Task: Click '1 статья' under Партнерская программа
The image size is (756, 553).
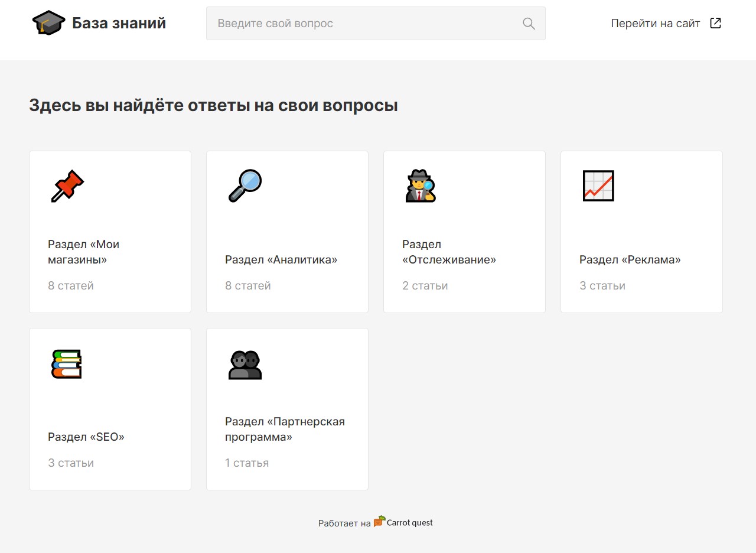Action: click(247, 463)
